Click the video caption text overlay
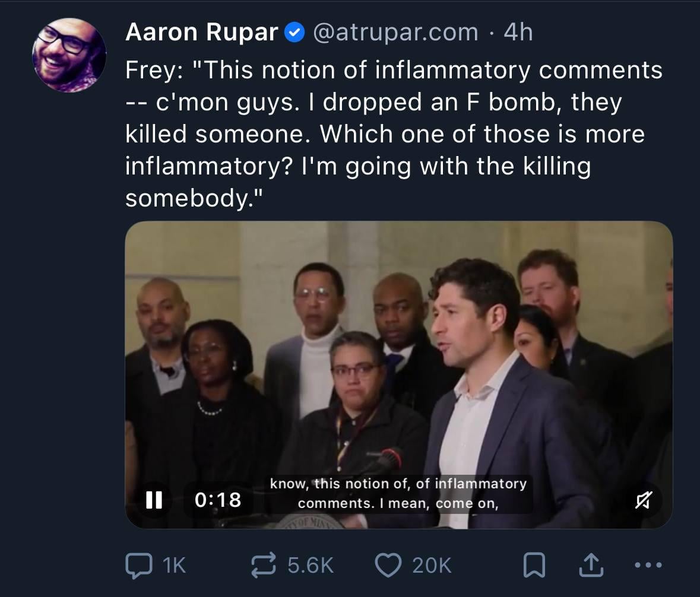This screenshot has height=597, width=700. tap(398, 493)
